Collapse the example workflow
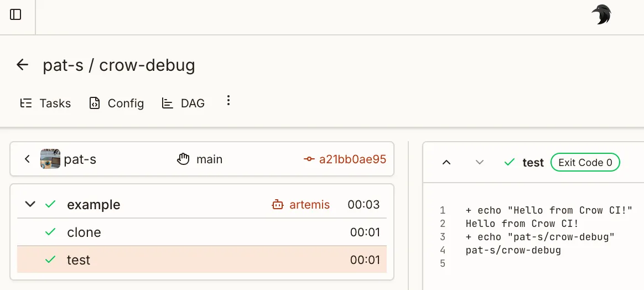The width and height of the screenshot is (644, 290). [x=30, y=205]
